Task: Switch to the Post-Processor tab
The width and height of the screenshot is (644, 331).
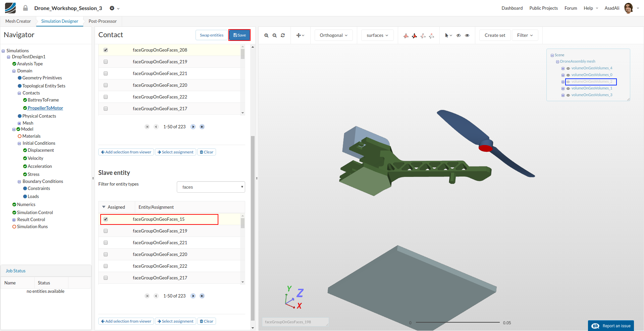Action: click(x=103, y=21)
